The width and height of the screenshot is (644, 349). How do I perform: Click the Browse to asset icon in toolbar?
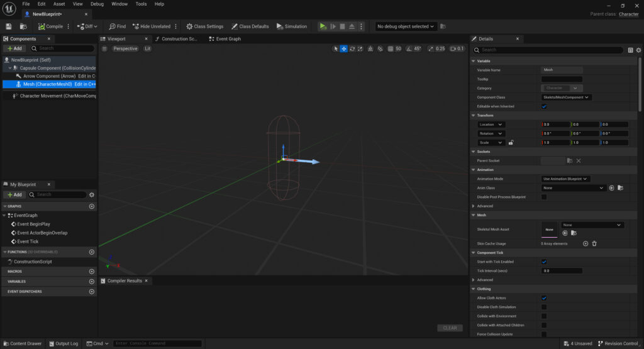click(x=23, y=26)
